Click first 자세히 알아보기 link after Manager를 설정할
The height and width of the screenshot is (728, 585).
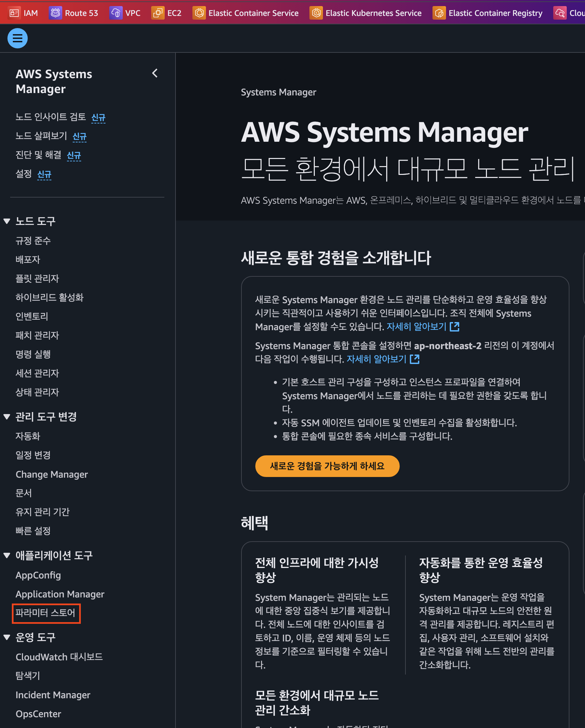tap(417, 327)
